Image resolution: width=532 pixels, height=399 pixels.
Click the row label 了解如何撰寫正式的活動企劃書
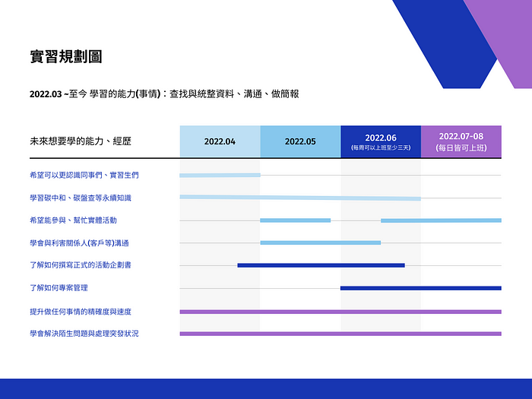[81, 265]
